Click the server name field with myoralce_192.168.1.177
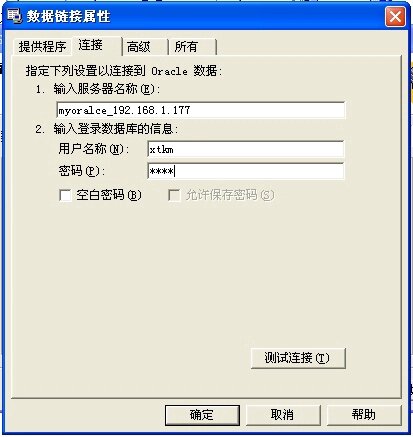 pyautogui.click(x=201, y=110)
